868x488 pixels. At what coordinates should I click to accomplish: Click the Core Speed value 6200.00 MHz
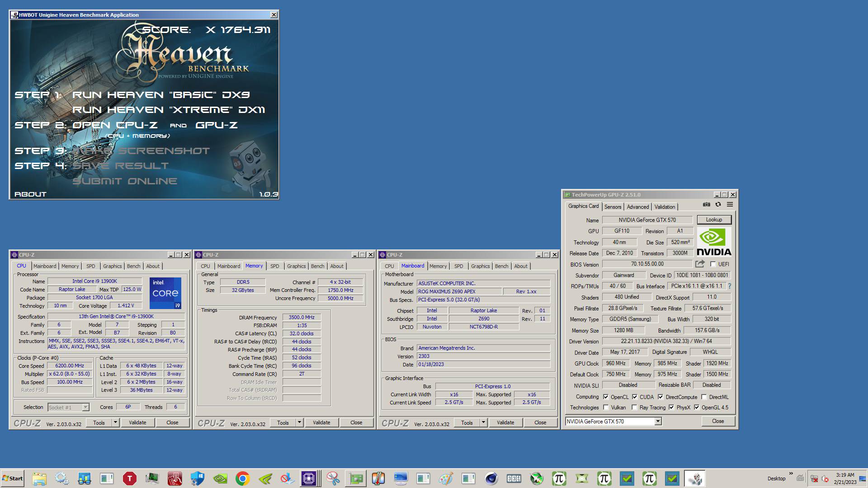[70, 366]
